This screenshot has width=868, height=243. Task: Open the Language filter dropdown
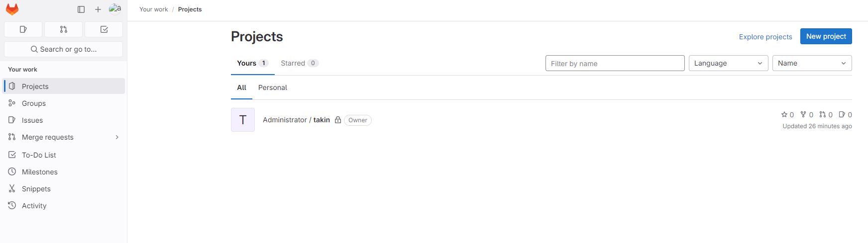[x=728, y=63]
